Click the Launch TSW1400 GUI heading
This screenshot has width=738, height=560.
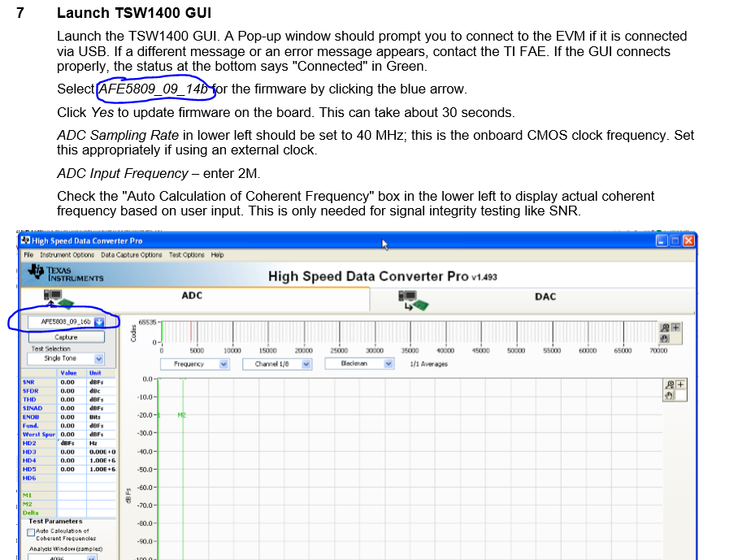[134, 13]
